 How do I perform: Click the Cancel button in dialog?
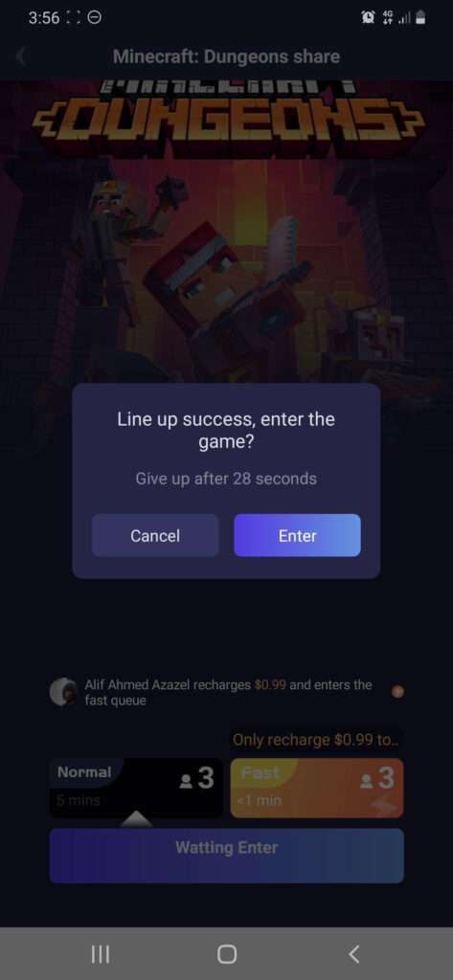(x=155, y=536)
